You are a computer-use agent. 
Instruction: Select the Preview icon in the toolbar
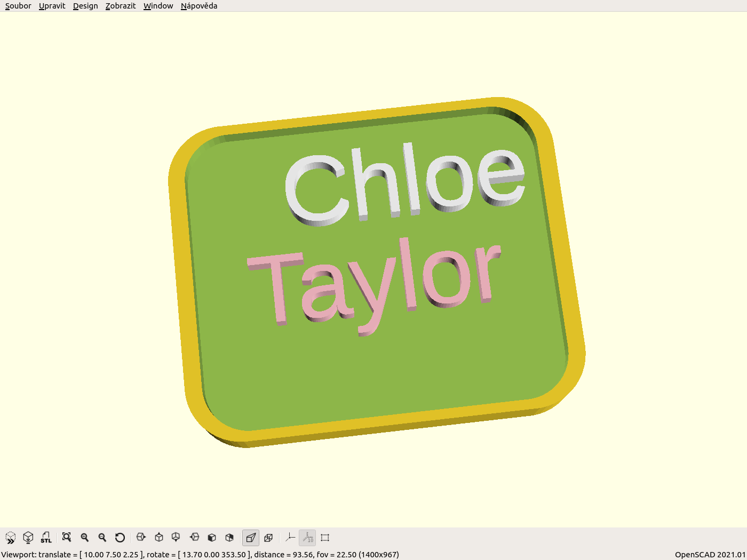point(11,538)
